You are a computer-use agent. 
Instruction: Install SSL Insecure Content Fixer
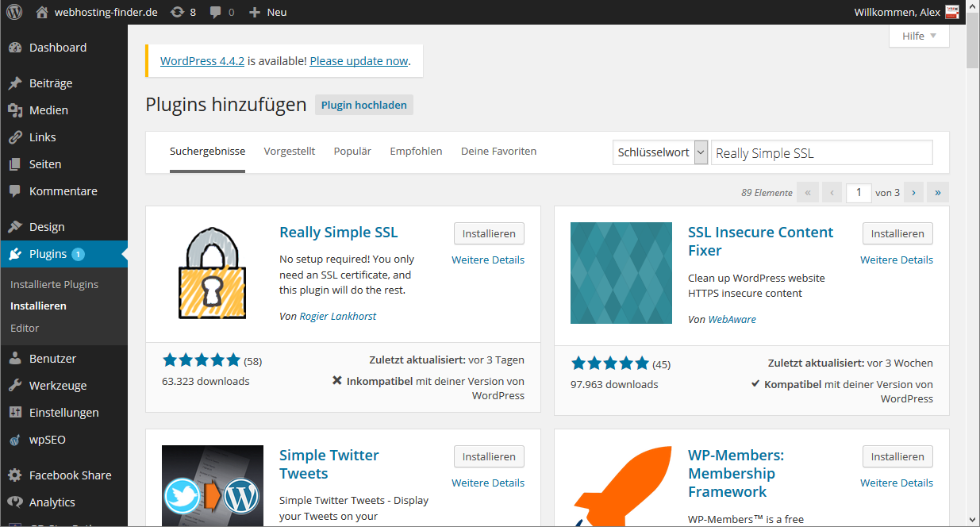tap(897, 233)
